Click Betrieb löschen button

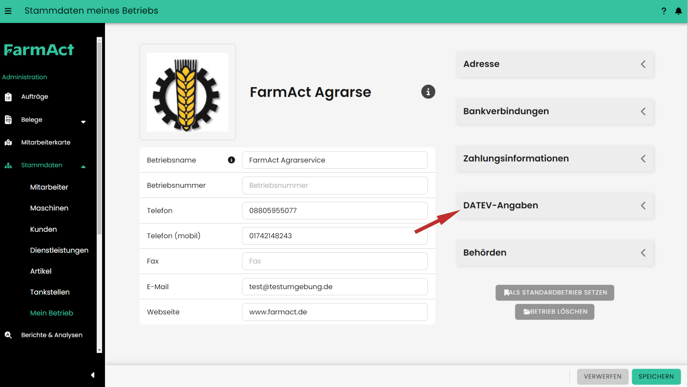coord(555,312)
